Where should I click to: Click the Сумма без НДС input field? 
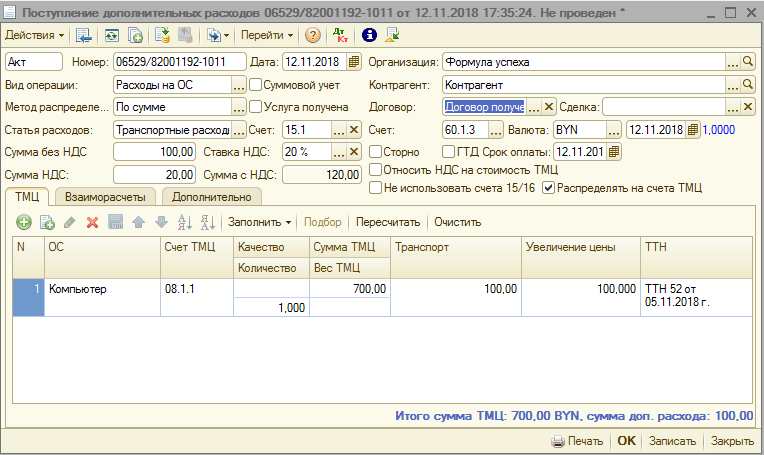point(155,152)
